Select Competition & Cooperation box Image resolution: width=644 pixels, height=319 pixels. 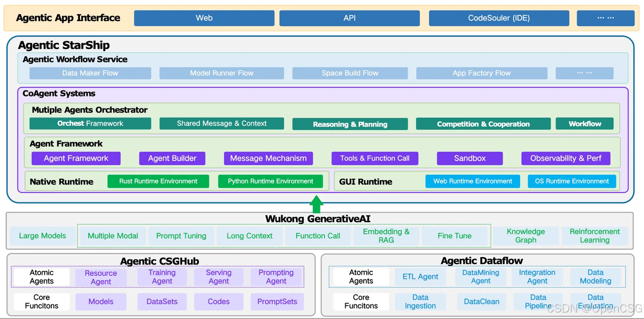pos(483,124)
